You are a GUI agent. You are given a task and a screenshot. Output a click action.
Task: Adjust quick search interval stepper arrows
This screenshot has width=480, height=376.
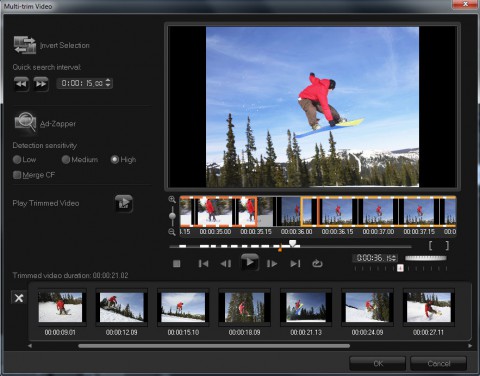click(x=108, y=83)
